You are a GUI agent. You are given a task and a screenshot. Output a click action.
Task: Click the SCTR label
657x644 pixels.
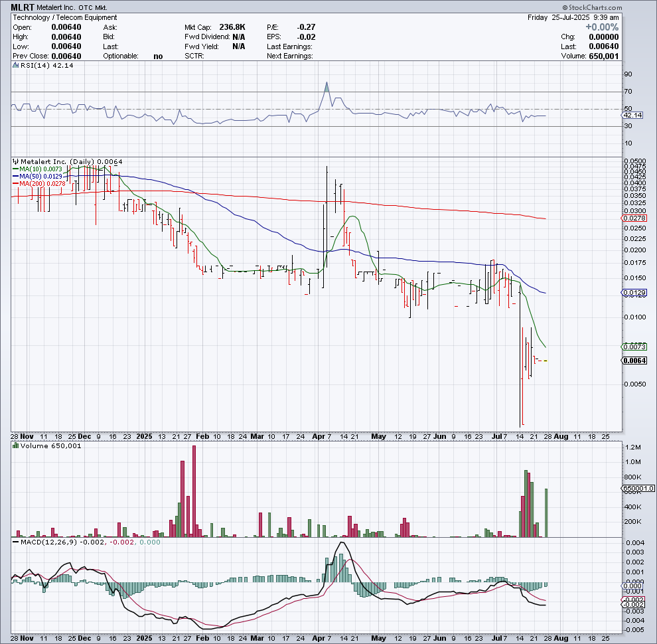pos(194,56)
